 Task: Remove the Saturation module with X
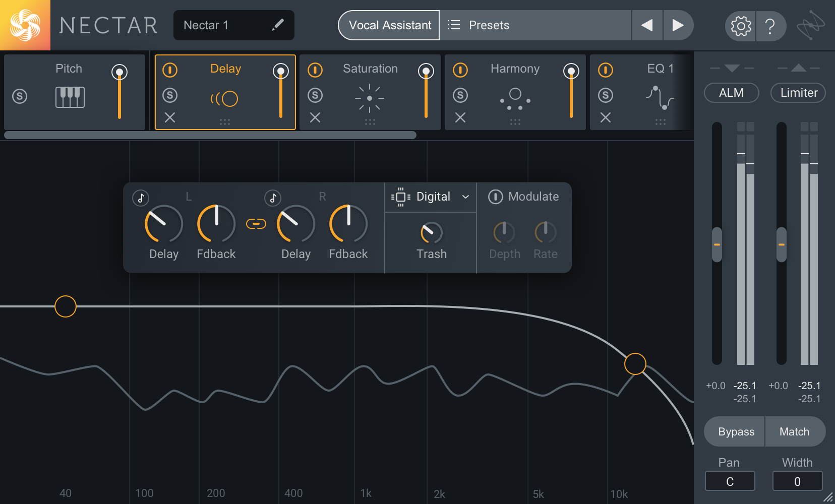coord(315,117)
